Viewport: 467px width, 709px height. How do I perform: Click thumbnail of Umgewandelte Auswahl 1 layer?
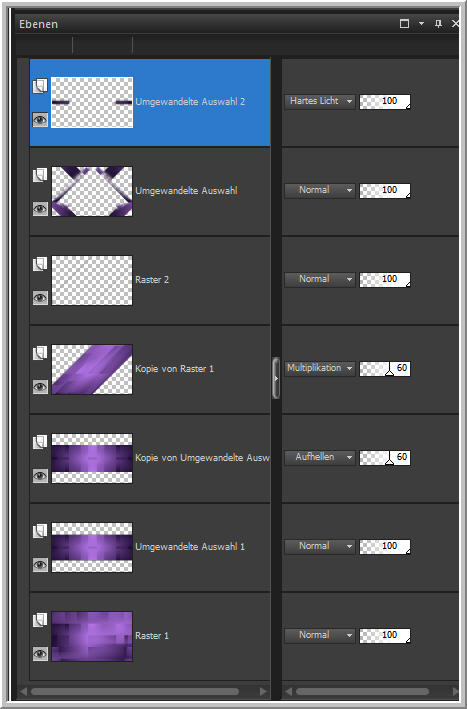[92, 547]
